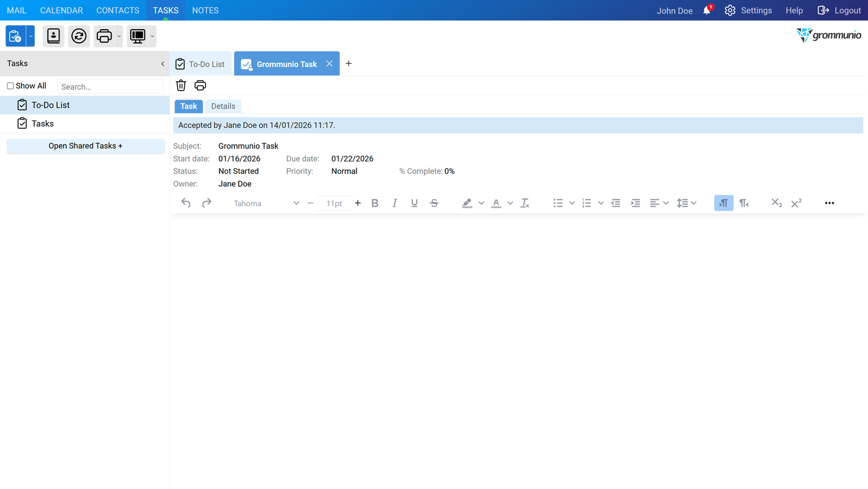Open the Tahoma font family dropdown
The image size is (868, 489).
(x=265, y=203)
